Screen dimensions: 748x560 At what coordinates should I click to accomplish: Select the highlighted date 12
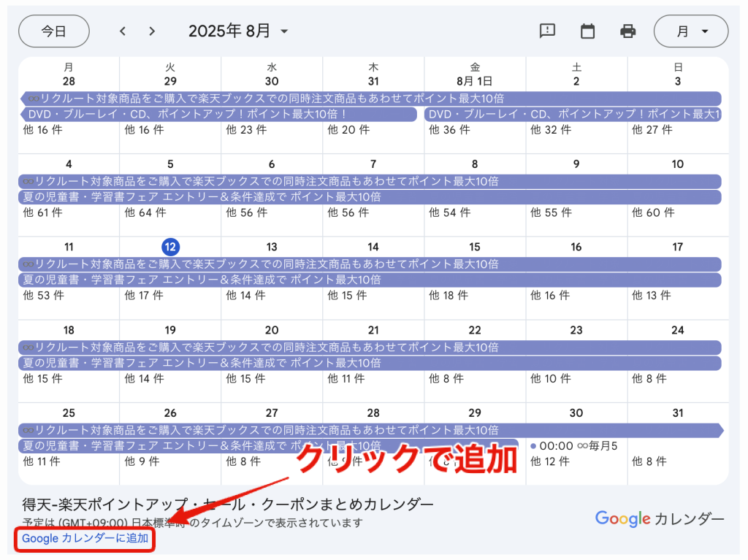point(170,247)
